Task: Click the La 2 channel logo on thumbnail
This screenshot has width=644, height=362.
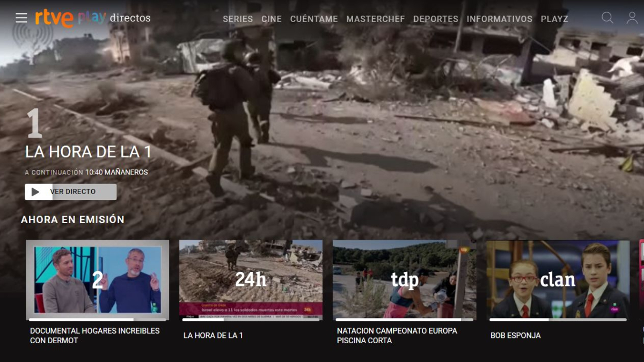Action: tap(97, 279)
